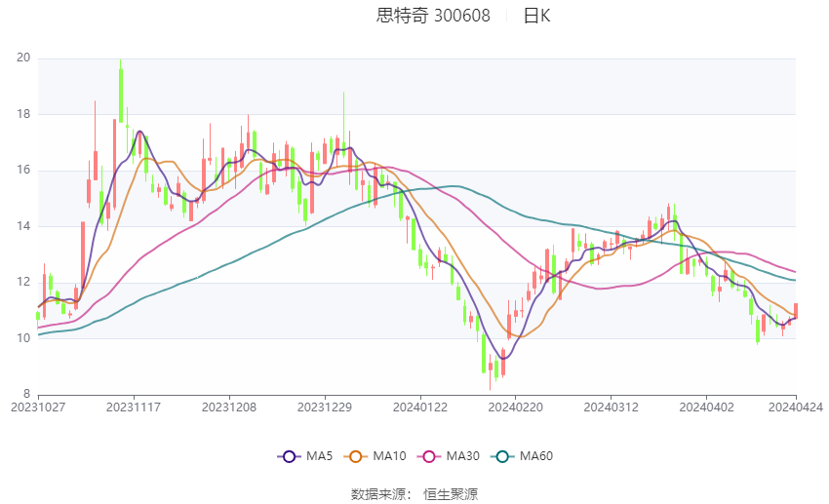Screen dimensions: 829x504
Task: Click the y-axis label 20
Action: 23,58
